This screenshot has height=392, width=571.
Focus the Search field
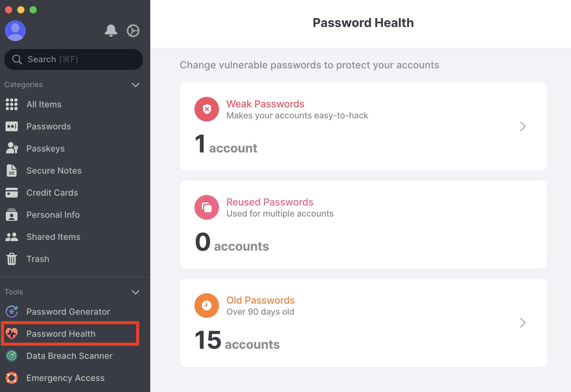[74, 60]
